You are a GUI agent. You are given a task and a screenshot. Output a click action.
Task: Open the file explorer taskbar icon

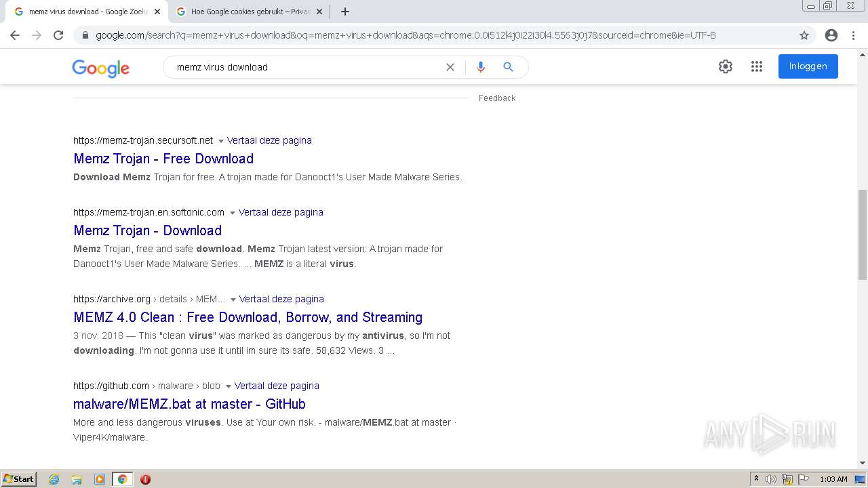[77, 479]
